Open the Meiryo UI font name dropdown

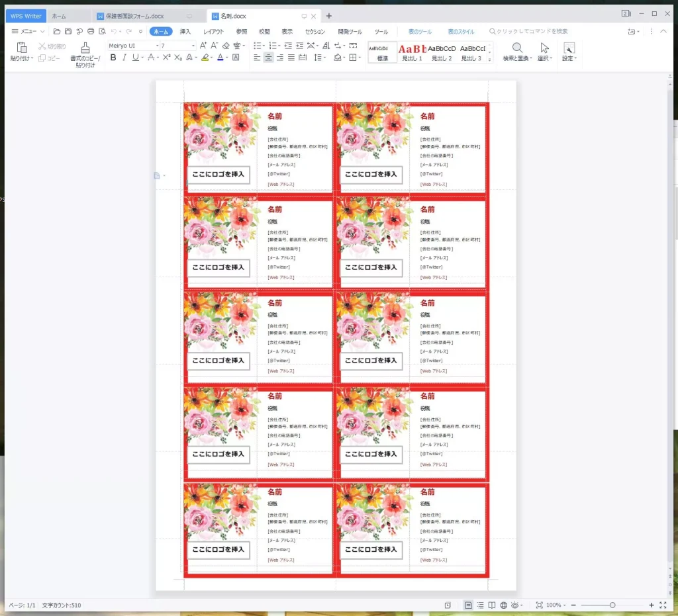[157, 46]
